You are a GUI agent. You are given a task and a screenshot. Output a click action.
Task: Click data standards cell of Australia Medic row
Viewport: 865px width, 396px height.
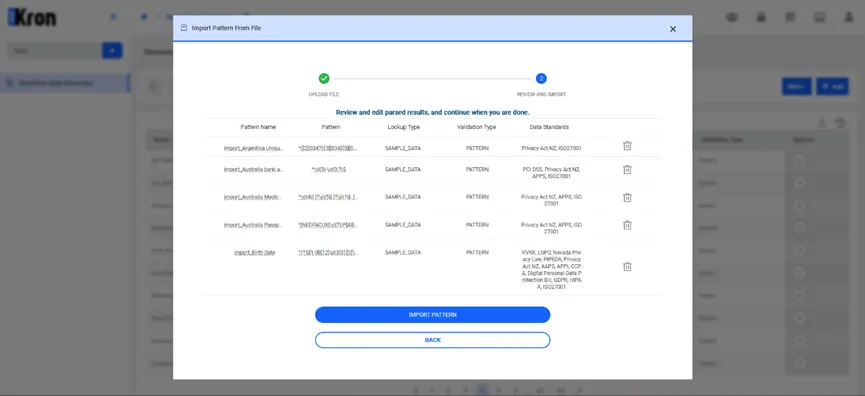coord(551,200)
